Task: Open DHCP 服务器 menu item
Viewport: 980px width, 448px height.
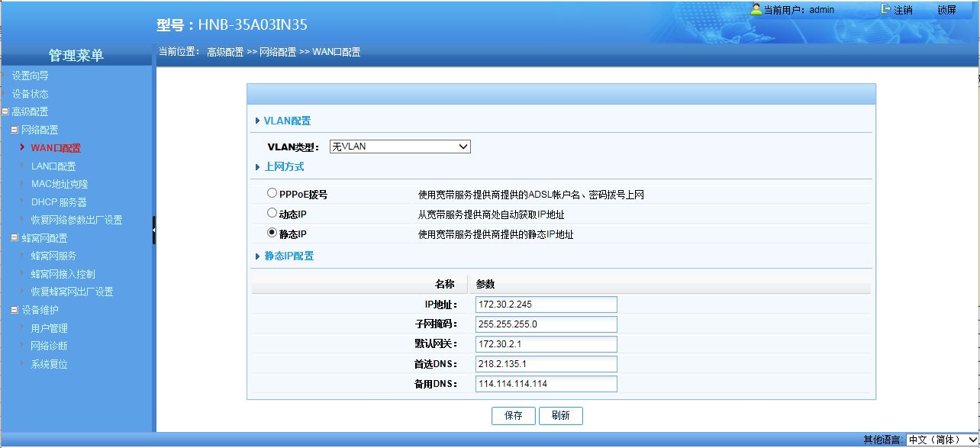Action: pyautogui.click(x=59, y=202)
